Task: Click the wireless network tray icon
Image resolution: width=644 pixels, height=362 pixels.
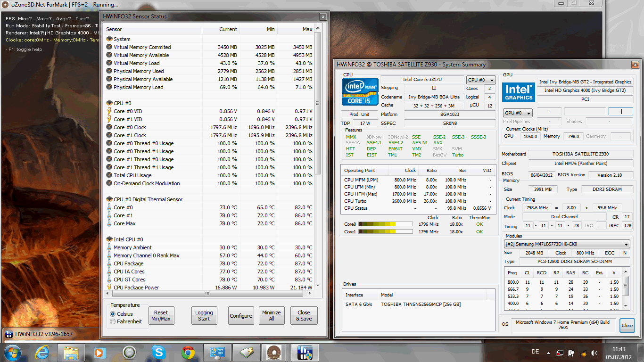Action: point(583,353)
